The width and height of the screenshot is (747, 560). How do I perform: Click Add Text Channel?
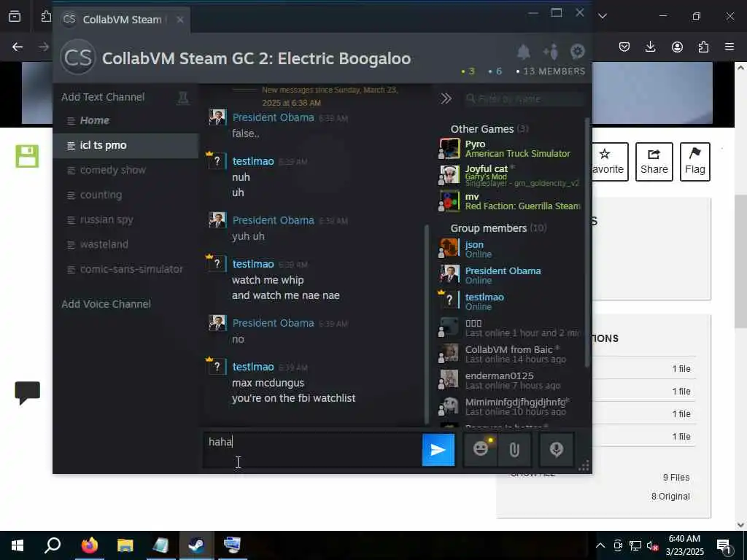tap(103, 97)
